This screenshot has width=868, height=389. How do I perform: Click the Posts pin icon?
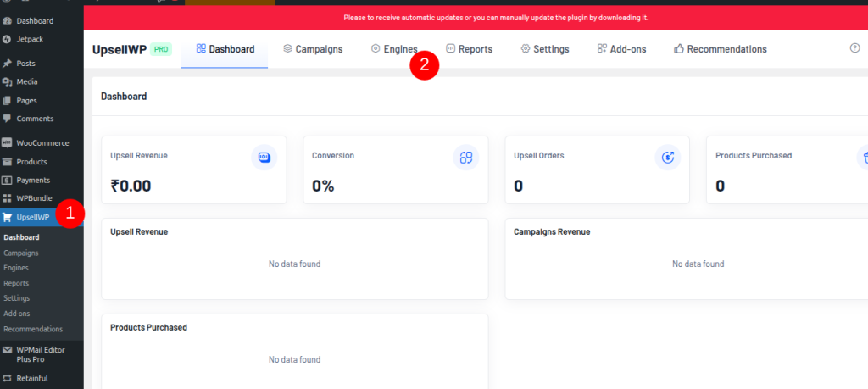[7, 64]
